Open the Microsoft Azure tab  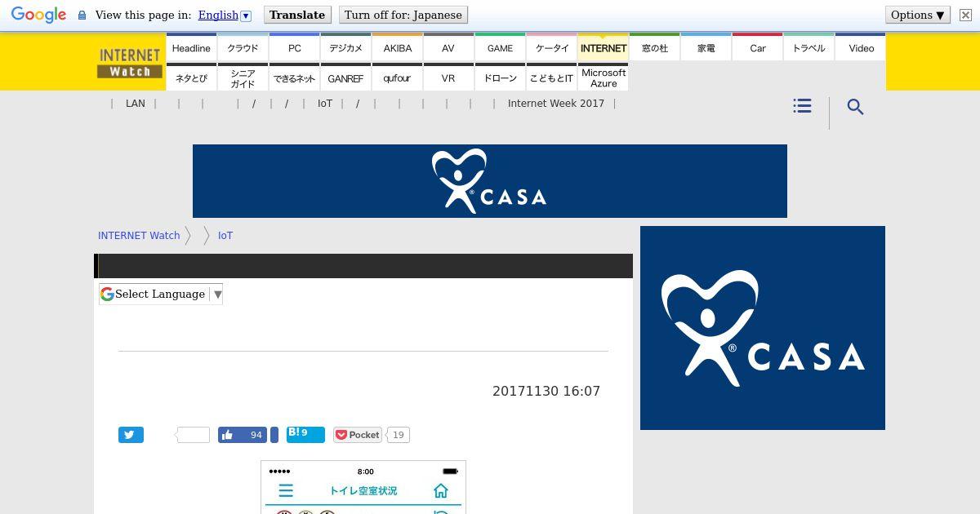pos(604,78)
